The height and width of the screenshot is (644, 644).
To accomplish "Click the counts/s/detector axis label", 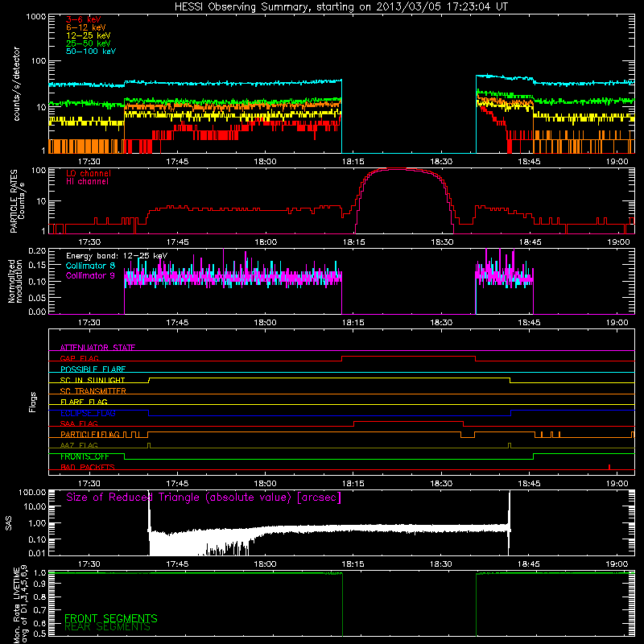I will (16, 84).
